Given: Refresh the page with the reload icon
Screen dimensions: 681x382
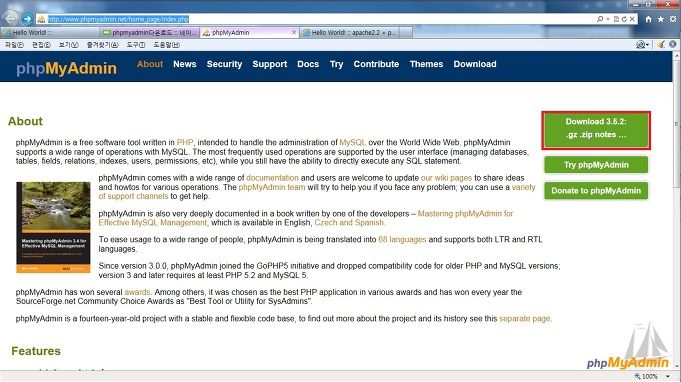Looking at the screenshot, I should 624,19.
